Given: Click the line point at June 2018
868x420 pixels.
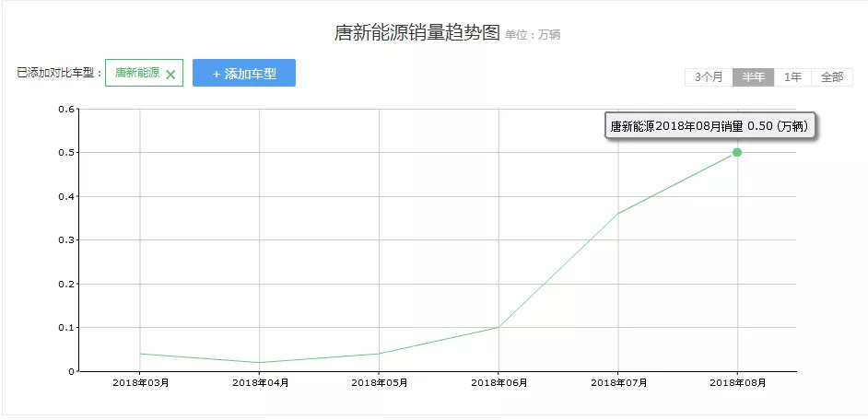Looking at the screenshot, I should tap(499, 327).
